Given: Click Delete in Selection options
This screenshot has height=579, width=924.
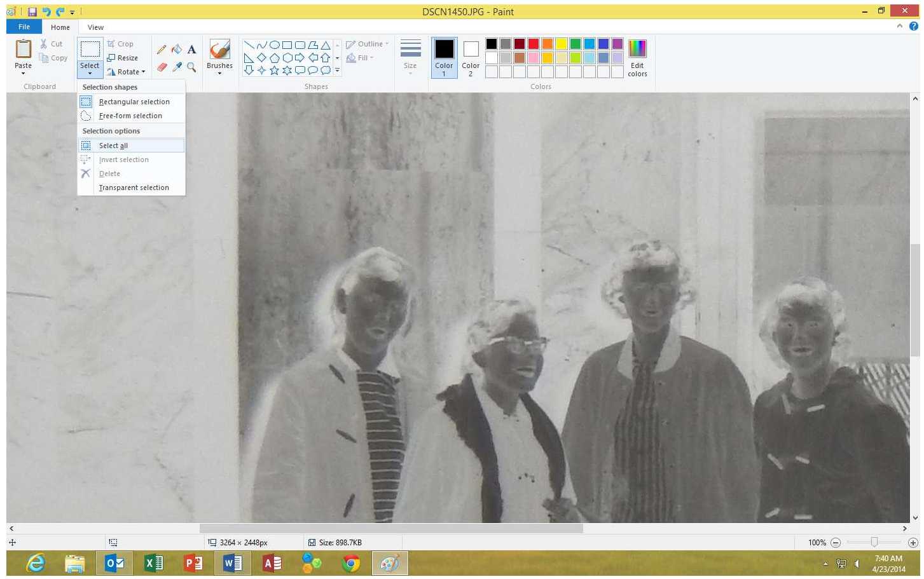Looking at the screenshot, I should 132,174.
